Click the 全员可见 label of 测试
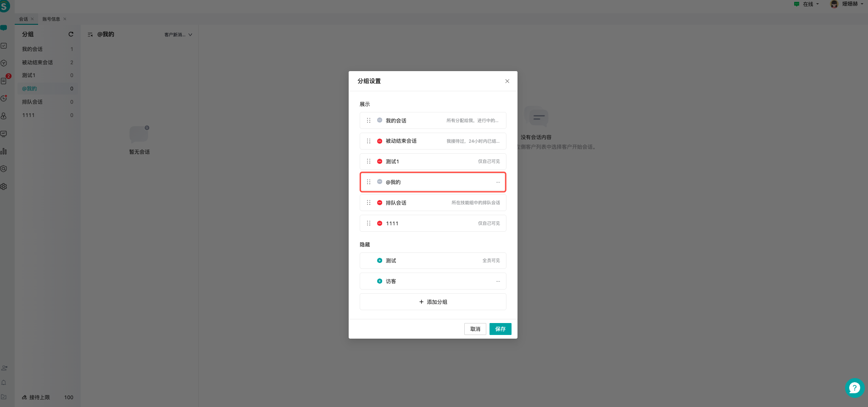 (x=491, y=261)
